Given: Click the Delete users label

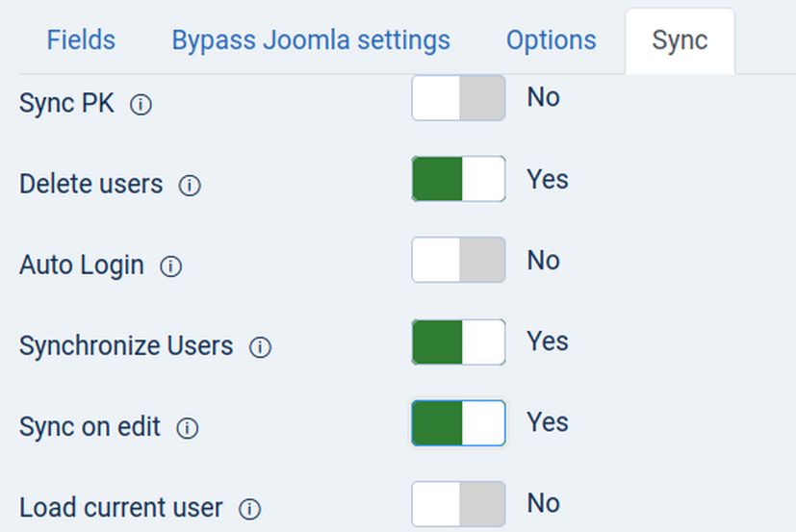Looking at the screenshot, I should (x=90, y=184).
